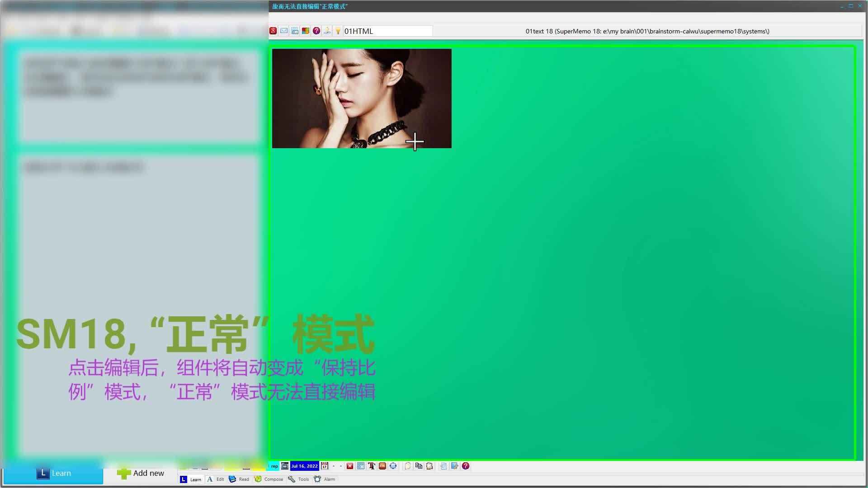
Task: Click the paste clipboard icon
Action: coord(429,466)
